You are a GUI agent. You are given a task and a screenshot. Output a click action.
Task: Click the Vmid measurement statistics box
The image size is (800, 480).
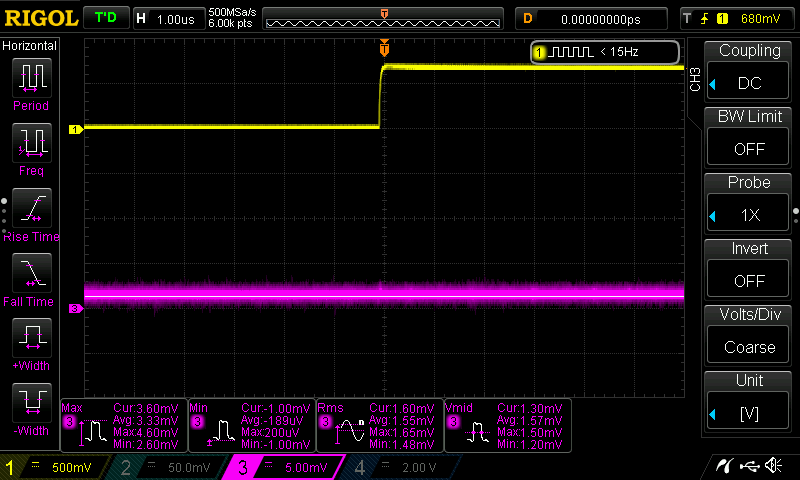pyautogui.click(x=506, y=427)
